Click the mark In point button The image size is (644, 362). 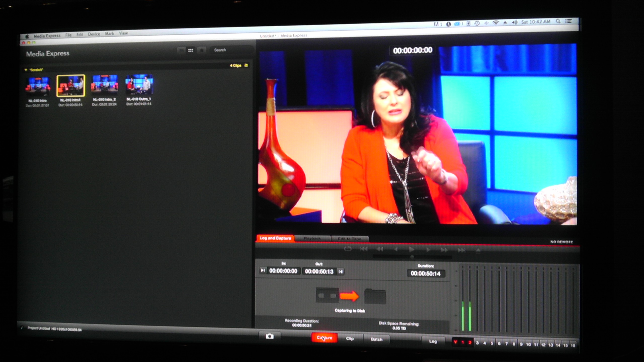click(x=263, y=270)
